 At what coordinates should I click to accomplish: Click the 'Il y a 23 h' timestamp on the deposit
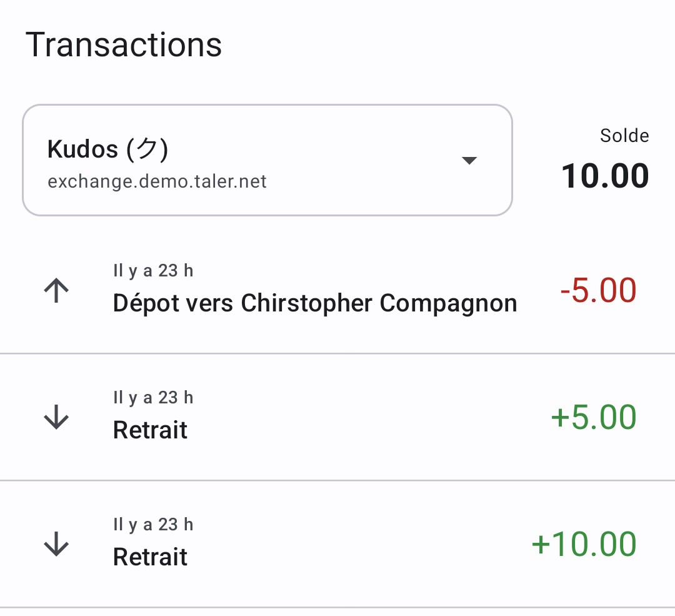[153, 270]
